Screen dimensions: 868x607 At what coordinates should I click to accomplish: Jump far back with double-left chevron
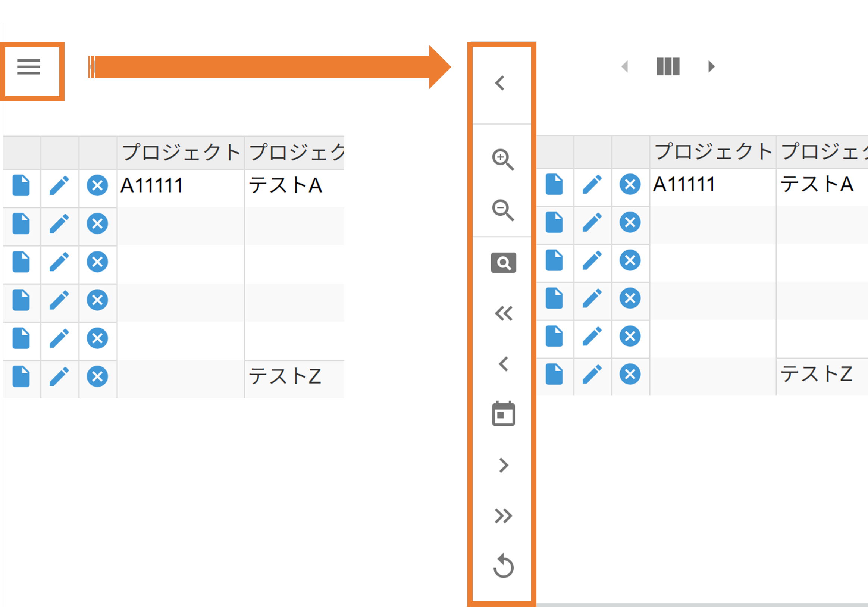pyautogui.click(x=504, y=313)
